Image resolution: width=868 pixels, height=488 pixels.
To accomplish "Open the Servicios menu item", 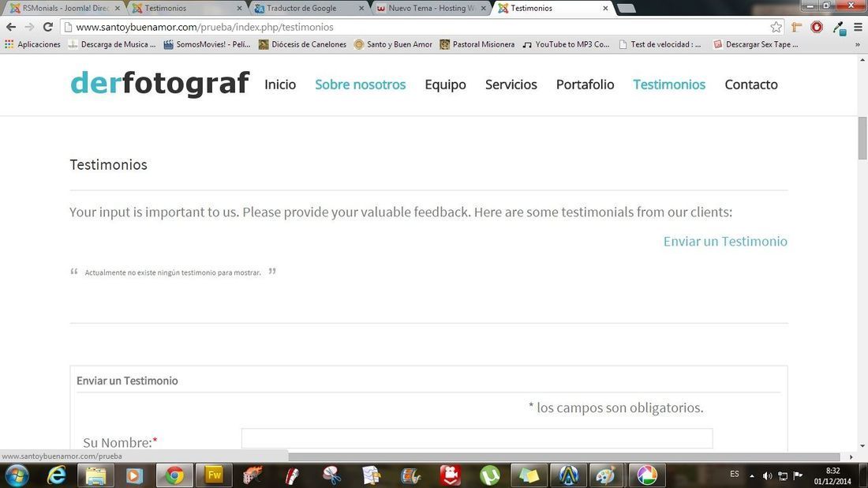I will click(x=511, y=84).
